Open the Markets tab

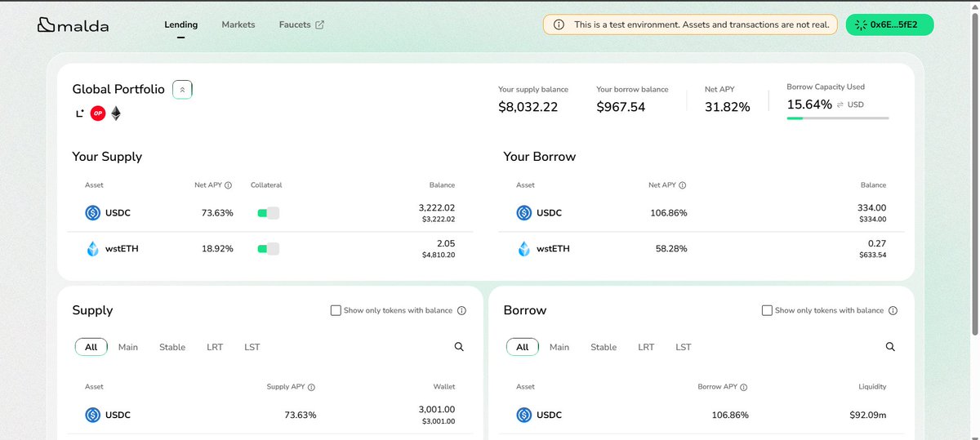click(238, 24)
